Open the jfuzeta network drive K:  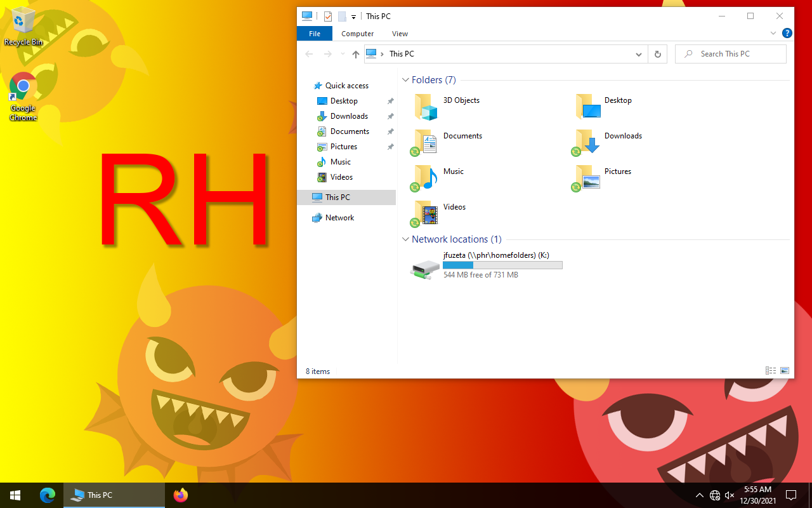[425, 269]
